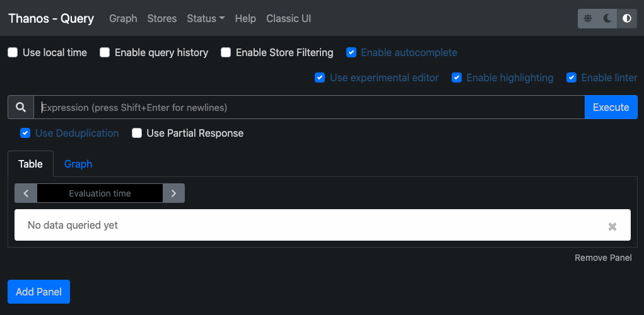Toggle Use Partial Response checkbox
The image size is (644, 315).
pyautogui.click(x=137, y=133)
